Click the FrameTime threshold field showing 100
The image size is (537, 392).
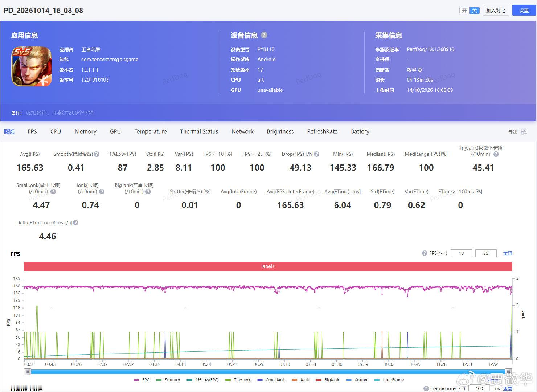[479, 388]
